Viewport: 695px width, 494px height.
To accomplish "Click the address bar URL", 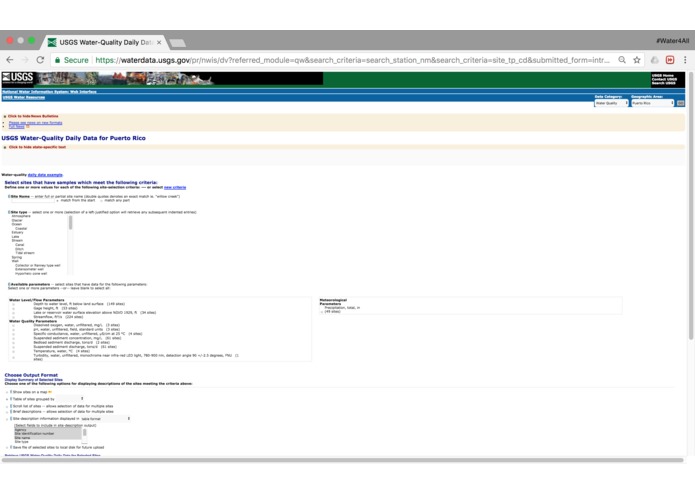I will 352,60.
